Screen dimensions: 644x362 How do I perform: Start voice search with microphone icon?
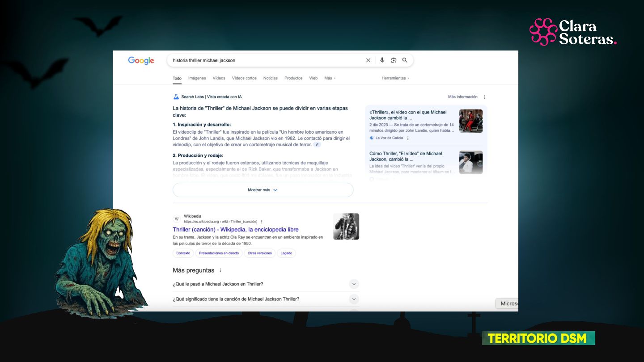(x=382, y=60)
